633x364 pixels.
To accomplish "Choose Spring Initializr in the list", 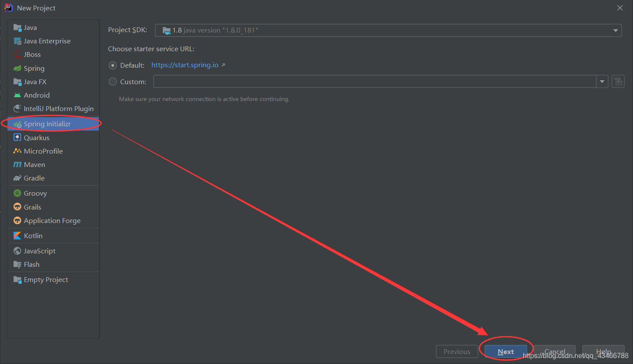I will (53, 124).
